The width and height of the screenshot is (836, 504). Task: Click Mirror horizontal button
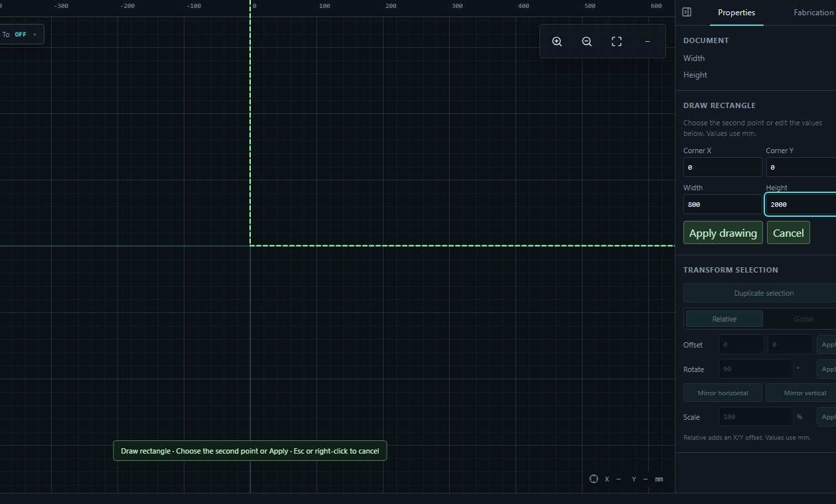coord(723,393)
